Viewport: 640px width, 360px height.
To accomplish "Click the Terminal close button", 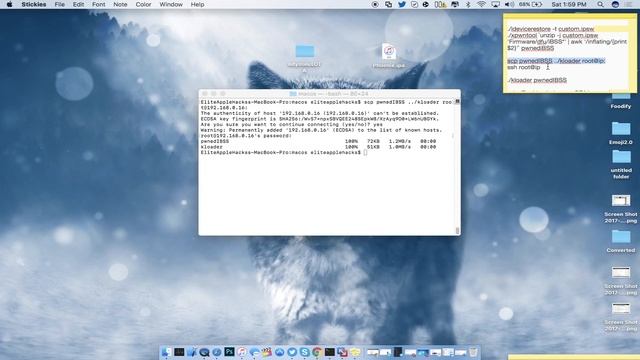I will point(205,93).
